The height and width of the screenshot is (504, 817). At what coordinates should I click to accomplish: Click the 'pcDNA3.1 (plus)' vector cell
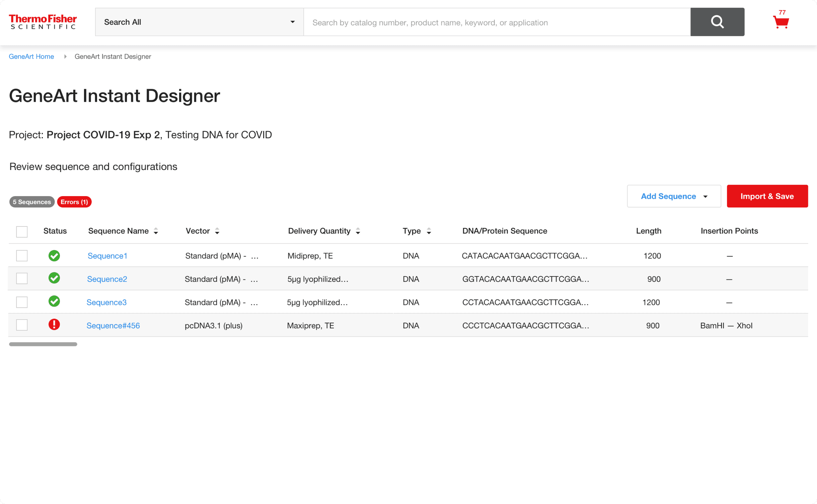click(x=214, y=326)
